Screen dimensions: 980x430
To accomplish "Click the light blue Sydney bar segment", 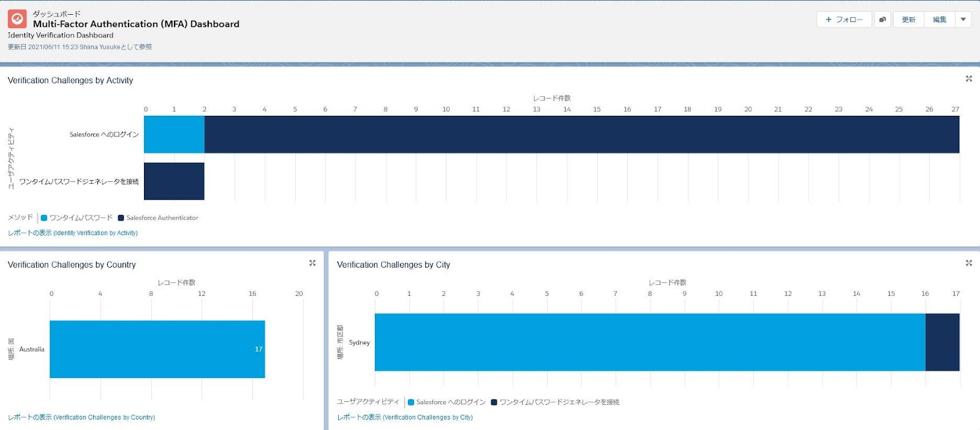I will tap(650, 342).
